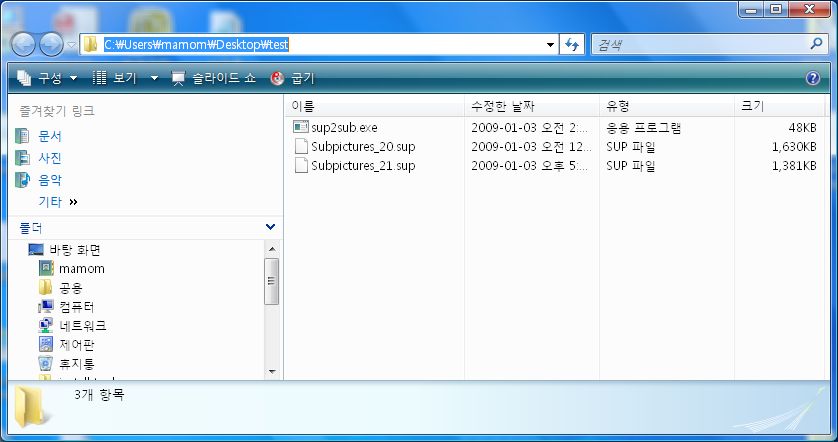This screenshot has width=838, height=442.
Task: Click the 네트워크 network icon
Action: point(46,325)
